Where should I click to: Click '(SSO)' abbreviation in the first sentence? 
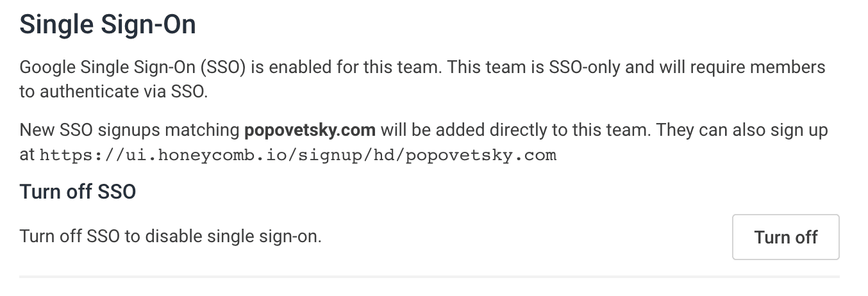click(x=222, y=67)
